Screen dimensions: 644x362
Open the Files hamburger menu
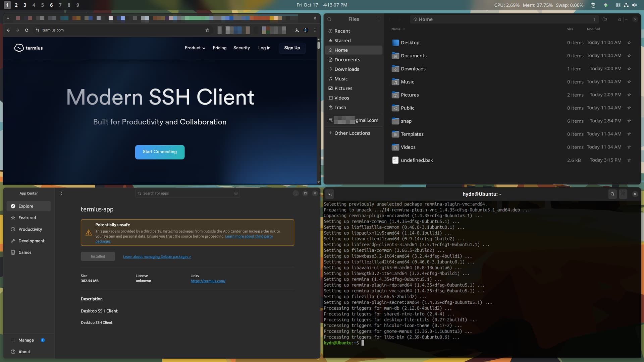[378, 19]
